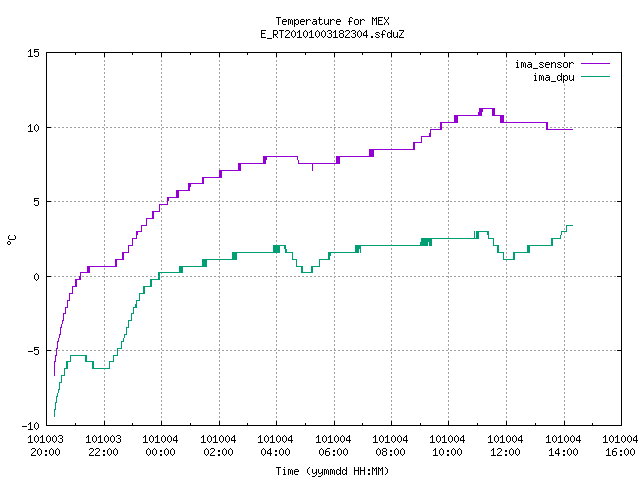The height and width of the screenshot is (480, 640).
Task: Click the x-axis tick 101004 16:00
Action: (x=620, y=446)
